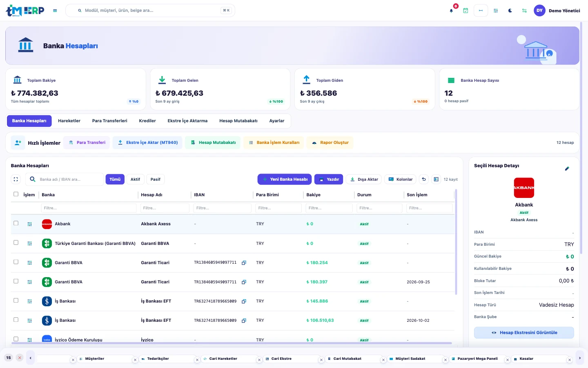Click the Hesap Adı column filter field
Image resolution: width=588 pixels, height=368 pixels.
pos(165,208)
